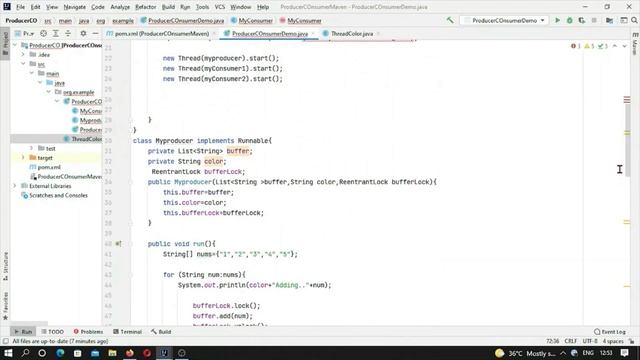Open the Windows Start menu
Viewport: 640px width, 360px height.
click(x=8, y=353)
